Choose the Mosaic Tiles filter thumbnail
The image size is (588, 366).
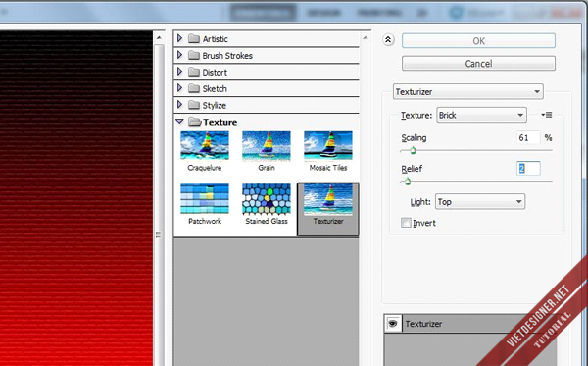click(x=328, y=145)
